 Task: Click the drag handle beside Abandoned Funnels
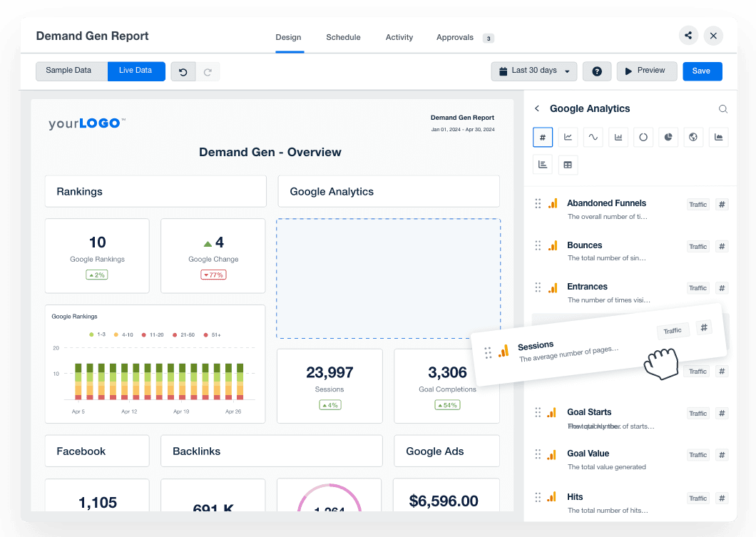538,204
